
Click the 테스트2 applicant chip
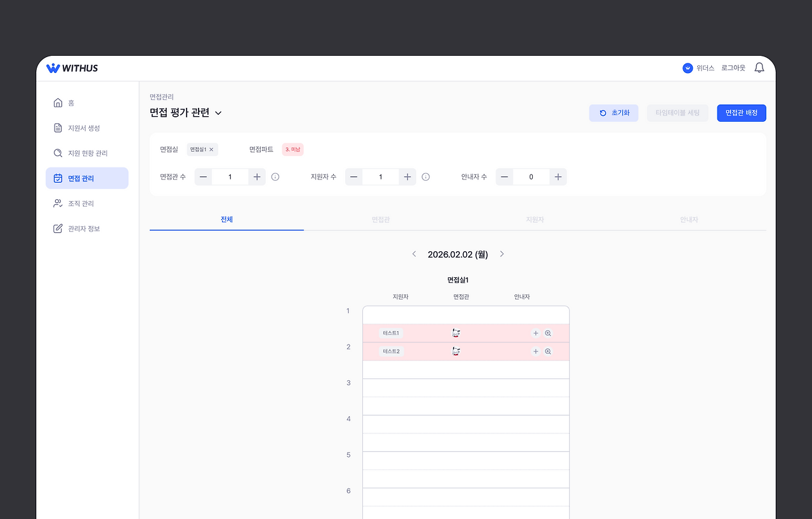(391, 351)
